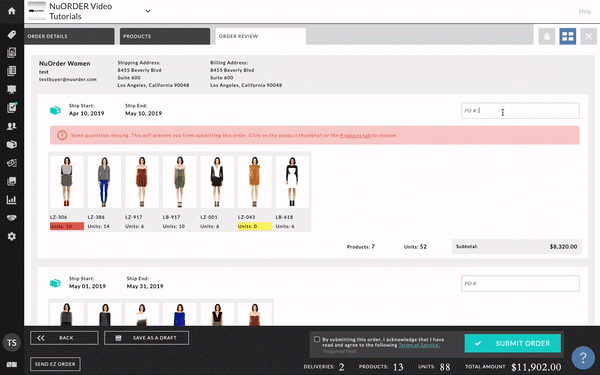Click the teal box icon for the Apr 10 shipment
Viewport: 600px width, 375px height.
[55, 110]
